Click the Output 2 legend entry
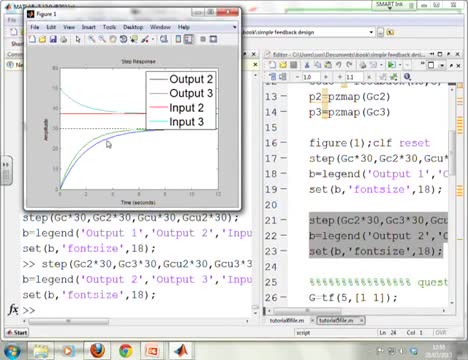Image resolution: width=468 pixels, height=360 pixels. click(181, 79)
